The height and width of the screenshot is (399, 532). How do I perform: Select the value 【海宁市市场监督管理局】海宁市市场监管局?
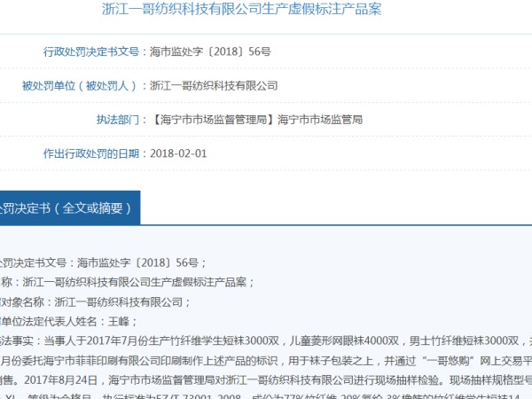pyautogui.click(x=256, y=120)
